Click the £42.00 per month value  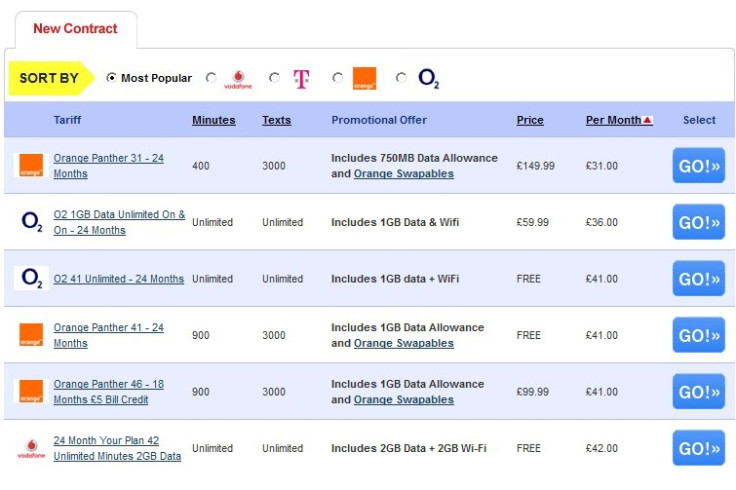point(601,448)
